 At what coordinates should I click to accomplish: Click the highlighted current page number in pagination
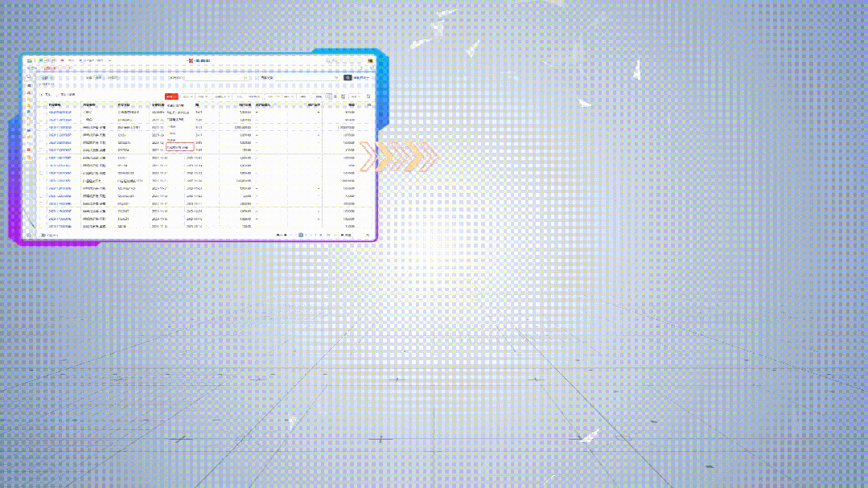point(301,235)
